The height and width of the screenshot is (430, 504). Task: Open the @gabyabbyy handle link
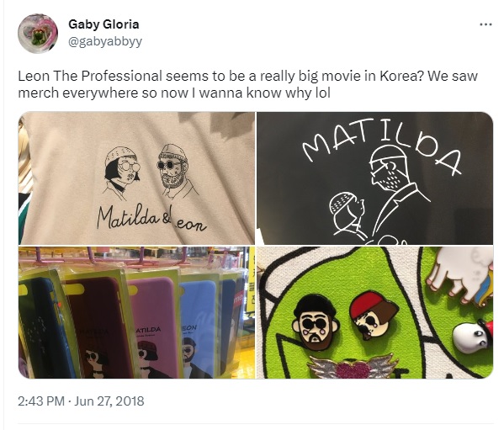(105, 41)
